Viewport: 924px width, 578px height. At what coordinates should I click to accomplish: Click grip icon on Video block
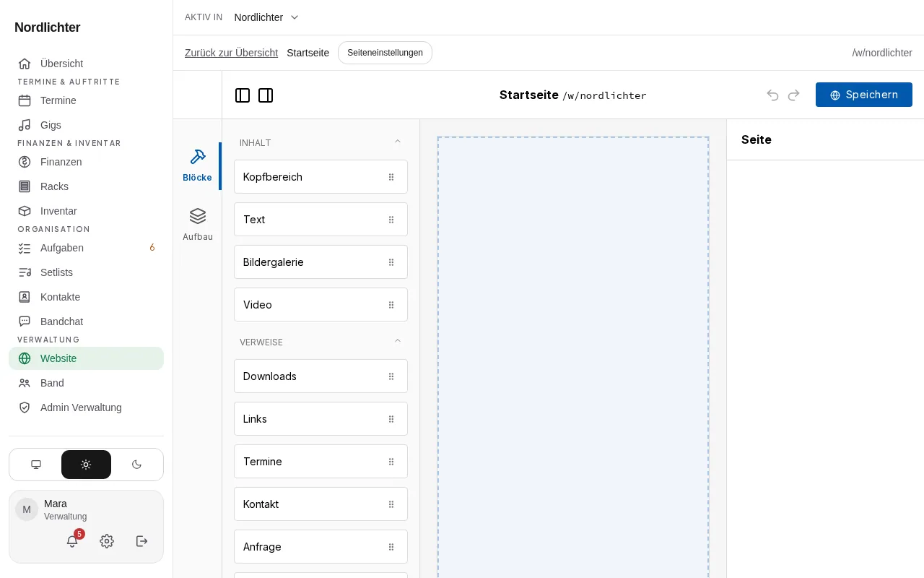391,305
